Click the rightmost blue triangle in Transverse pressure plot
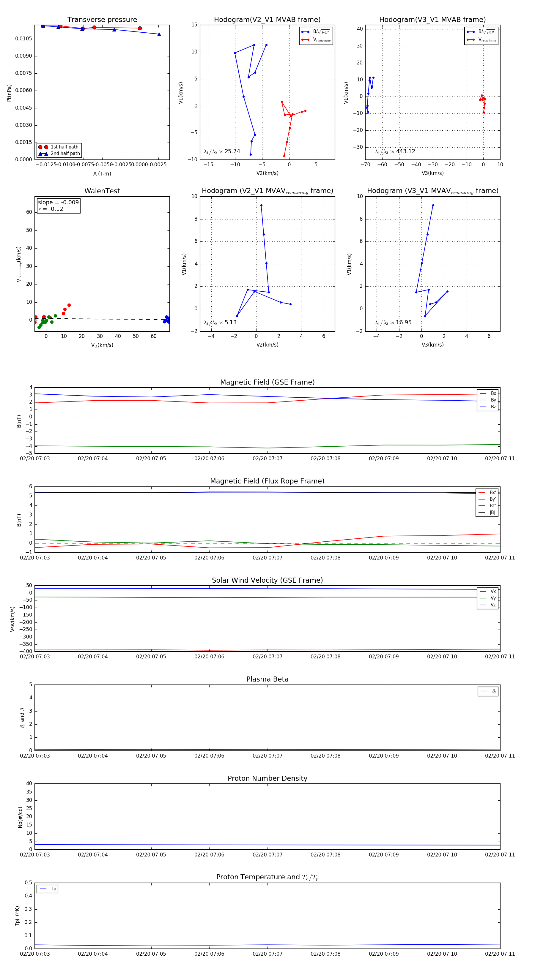The height and width of the screenshot is (980, 535). [x=159, y=35]
